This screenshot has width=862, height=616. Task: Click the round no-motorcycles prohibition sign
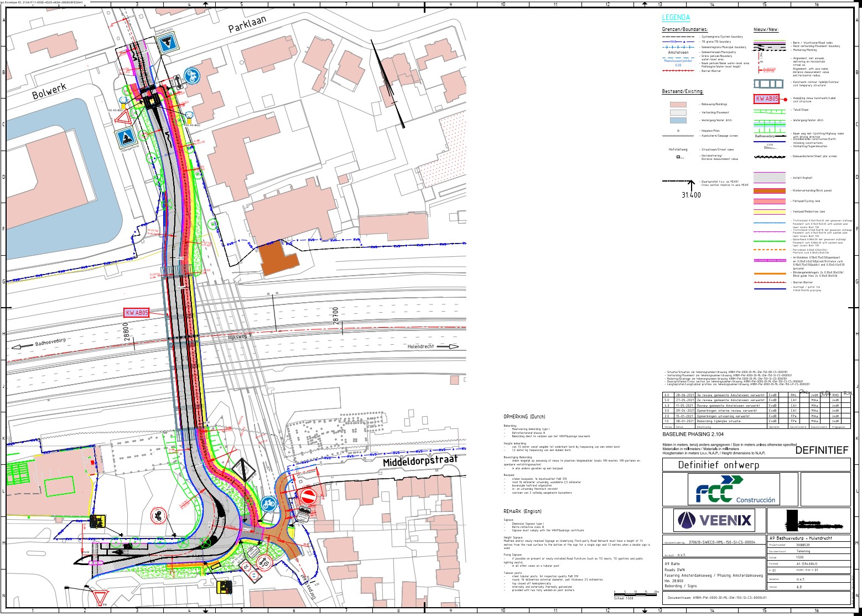159,515
